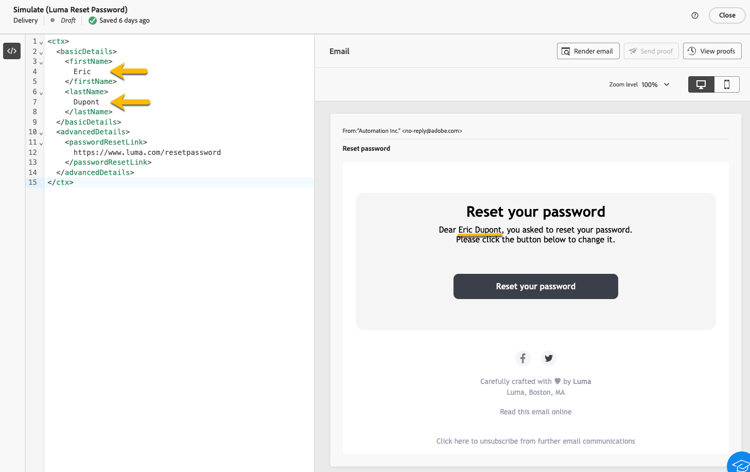Collapse the ctx node on line 1
The width and height of the screenshot is (750, 472).
point(41,42)
